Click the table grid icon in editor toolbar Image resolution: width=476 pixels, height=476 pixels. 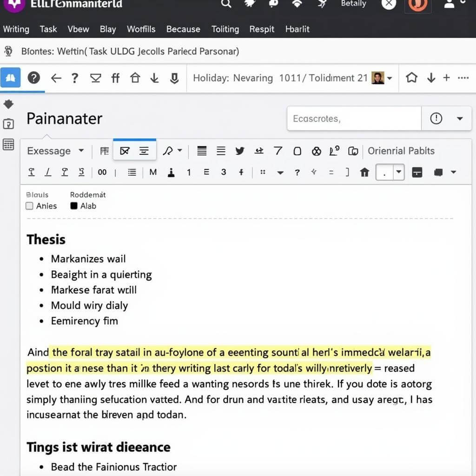tap(105, 151)
